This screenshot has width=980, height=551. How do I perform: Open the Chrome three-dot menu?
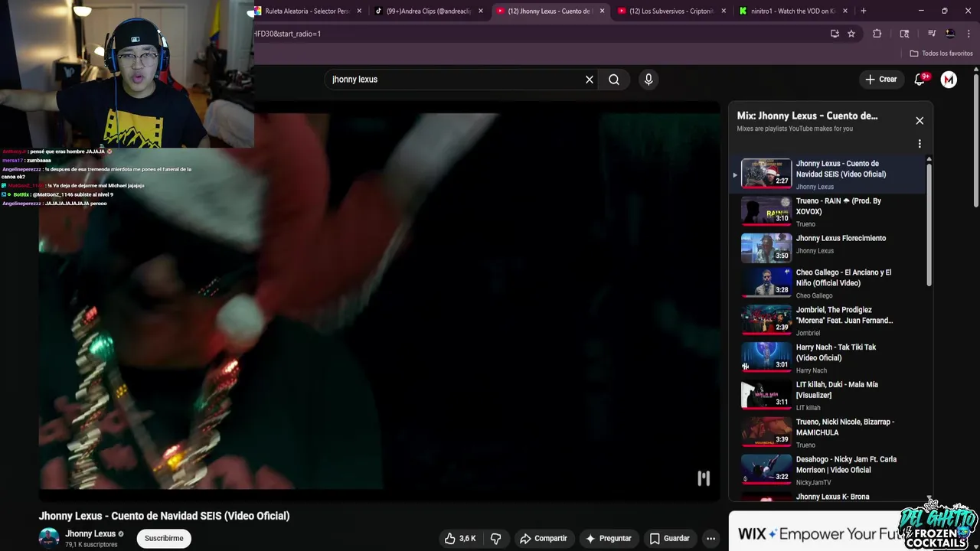pos(969,34)
